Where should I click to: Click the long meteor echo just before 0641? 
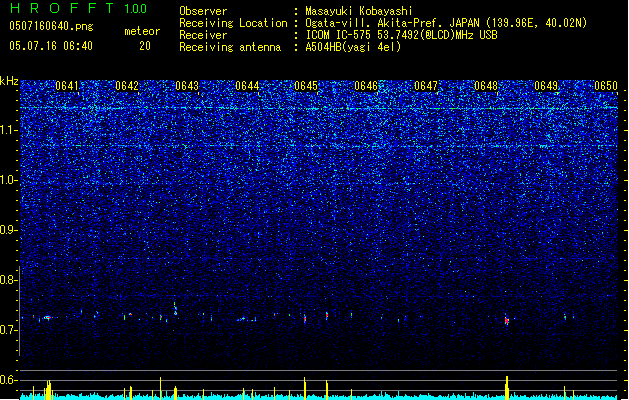(x=48, y=318)
